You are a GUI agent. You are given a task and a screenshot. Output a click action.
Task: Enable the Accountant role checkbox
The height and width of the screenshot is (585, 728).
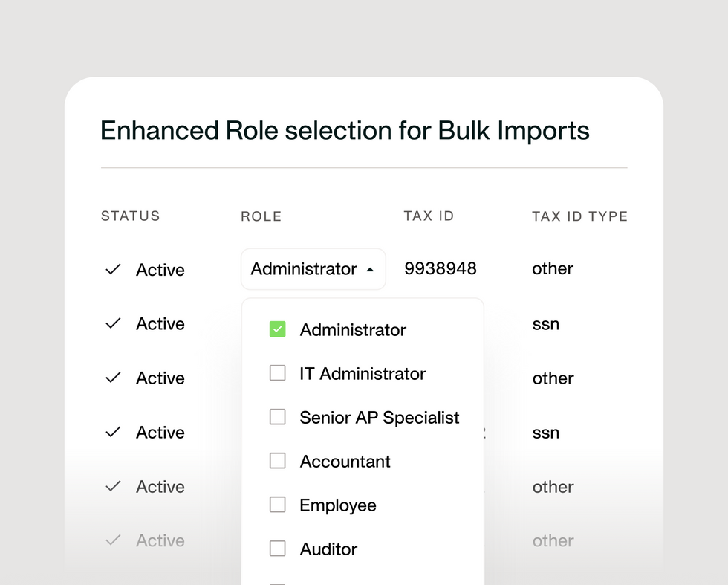(278, 461)
